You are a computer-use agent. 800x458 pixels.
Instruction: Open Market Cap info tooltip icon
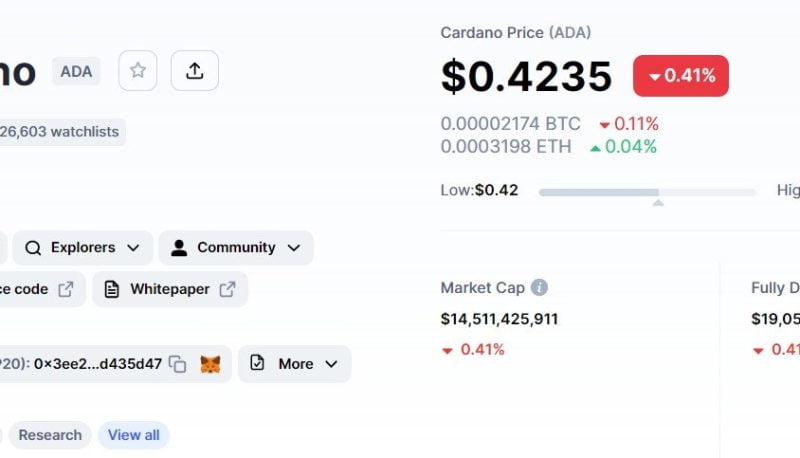[539, 288]
